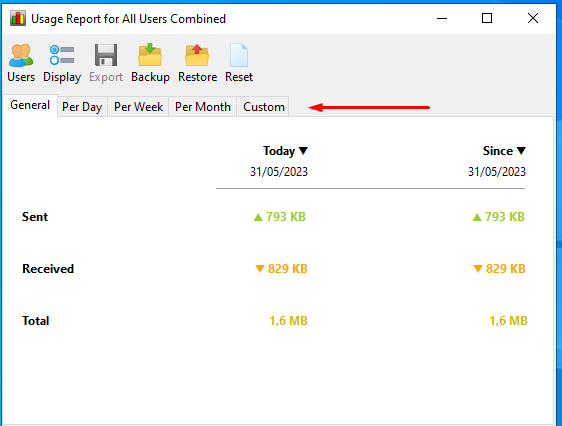Expand the Today dropdown arrow

[x=303, y=151]
